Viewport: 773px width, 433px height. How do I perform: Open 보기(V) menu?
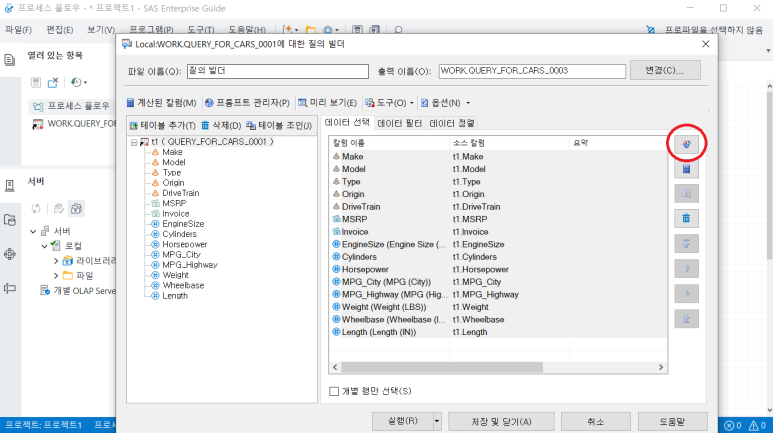pyautogui.click(x=101, y=30)
